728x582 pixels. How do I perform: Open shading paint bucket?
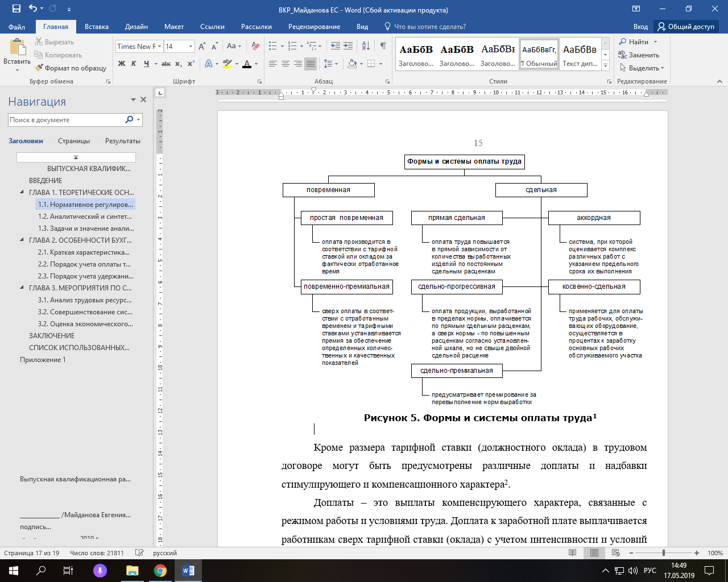tap(352, 64)
